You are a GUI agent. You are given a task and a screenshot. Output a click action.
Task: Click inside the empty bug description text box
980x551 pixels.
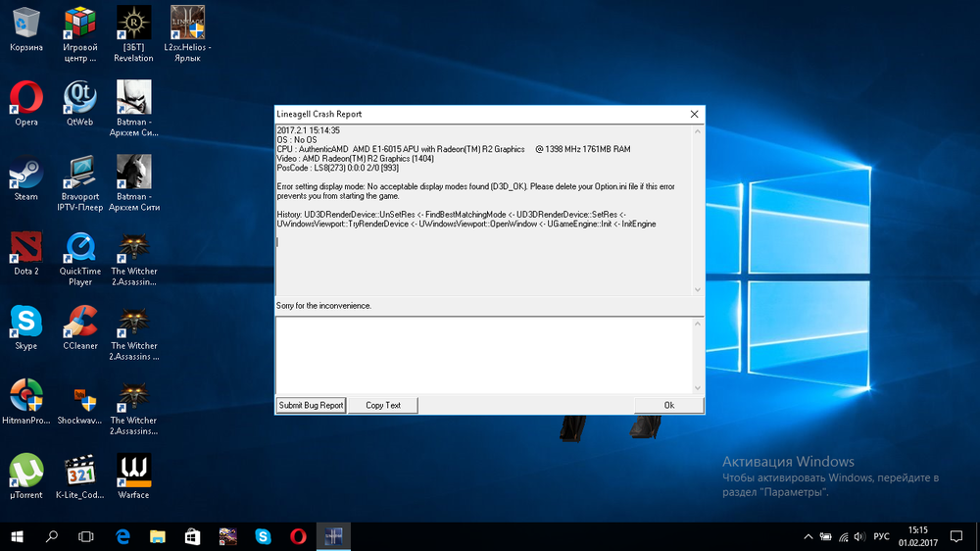pyautogui.click(x=484, y=355)
